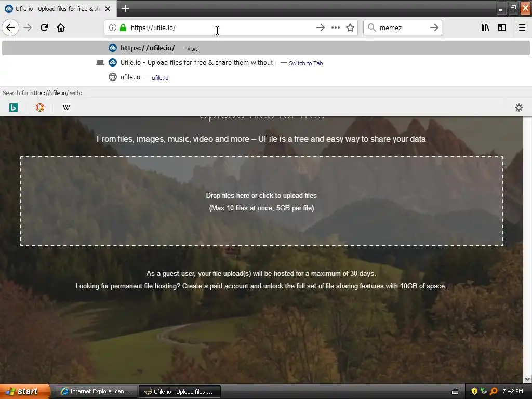Screen dimensions: 532x399
Task: Submit the memez search arrow
Action: pos(434,28)
